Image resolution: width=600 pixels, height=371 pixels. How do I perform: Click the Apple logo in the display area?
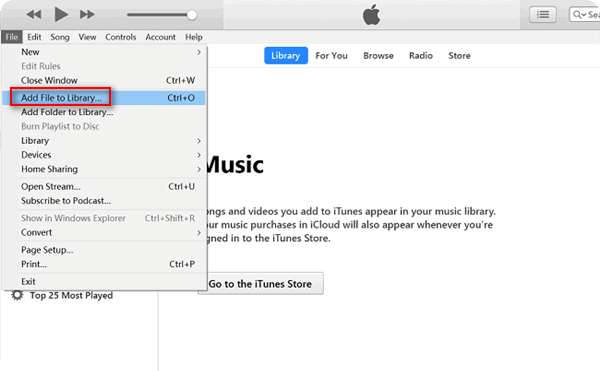click(371, 15)
